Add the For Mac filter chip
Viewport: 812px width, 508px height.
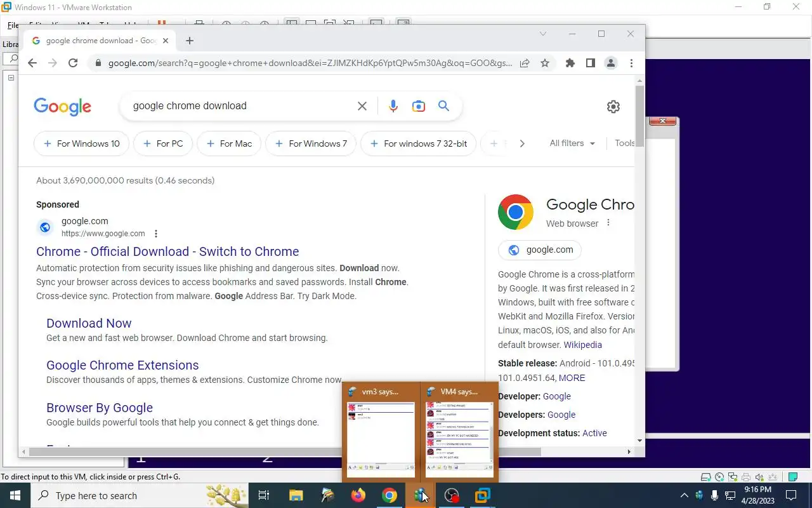pyautogui.click(x=229, y=144)
